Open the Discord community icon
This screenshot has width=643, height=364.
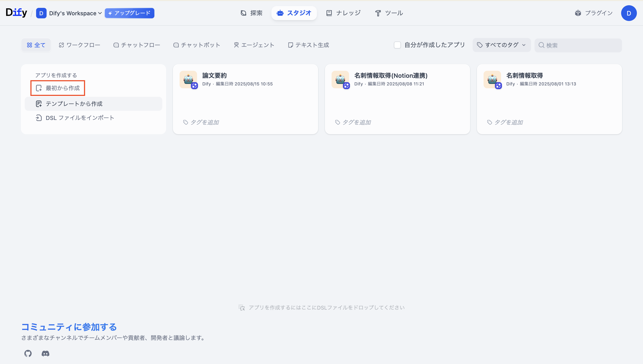45,354
